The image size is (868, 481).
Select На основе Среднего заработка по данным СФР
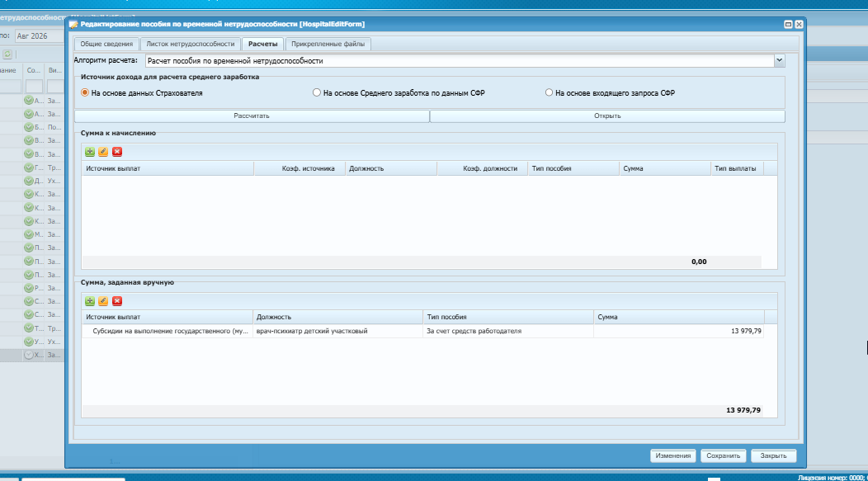click(x=317, y=92)
